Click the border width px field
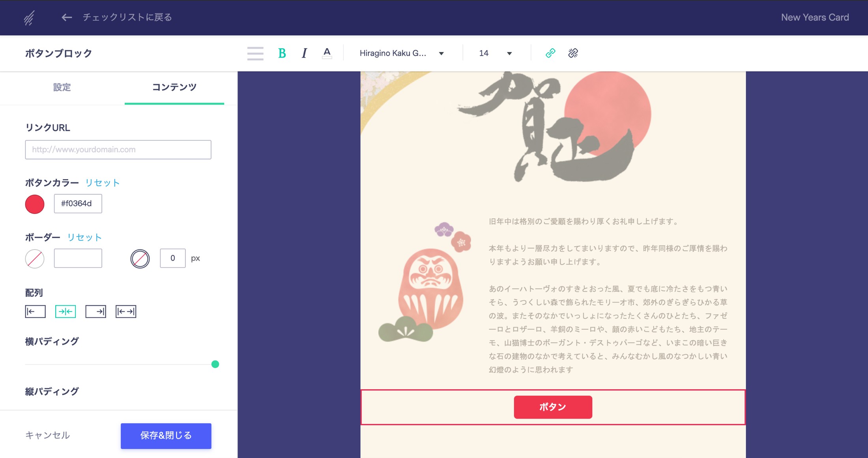The height and width of the screenshot is (458, 868). coord(173,258)
